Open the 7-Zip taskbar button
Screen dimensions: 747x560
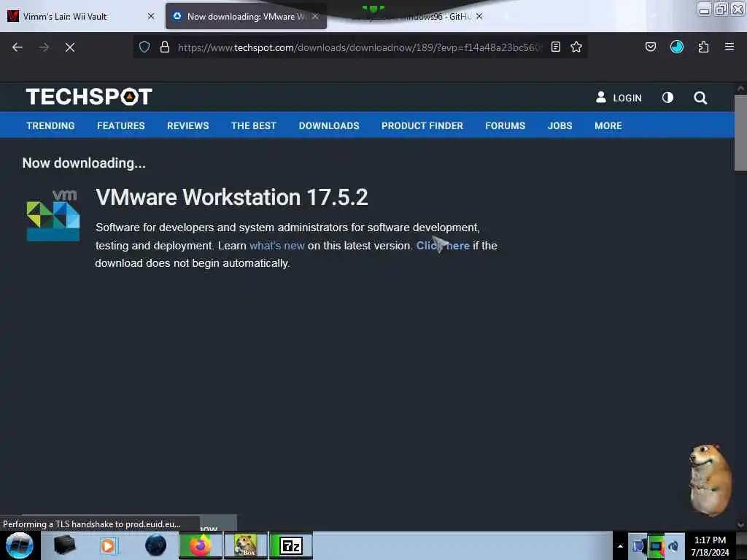point(291,545)
